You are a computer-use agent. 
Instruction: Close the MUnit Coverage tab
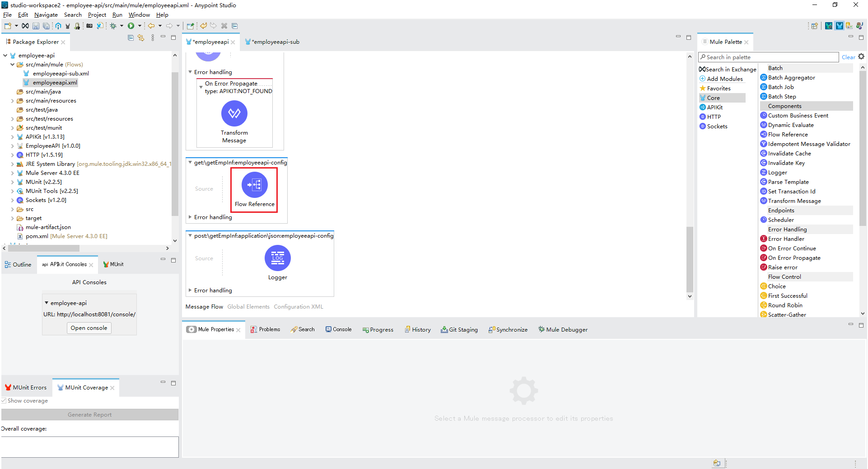[x=112, y=388]
